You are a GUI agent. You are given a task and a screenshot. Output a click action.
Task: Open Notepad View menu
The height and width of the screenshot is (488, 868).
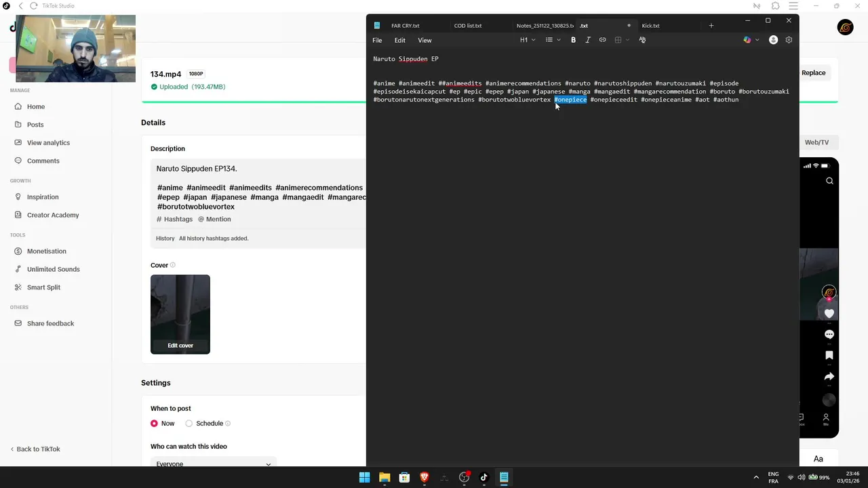[x=425, y=40]
